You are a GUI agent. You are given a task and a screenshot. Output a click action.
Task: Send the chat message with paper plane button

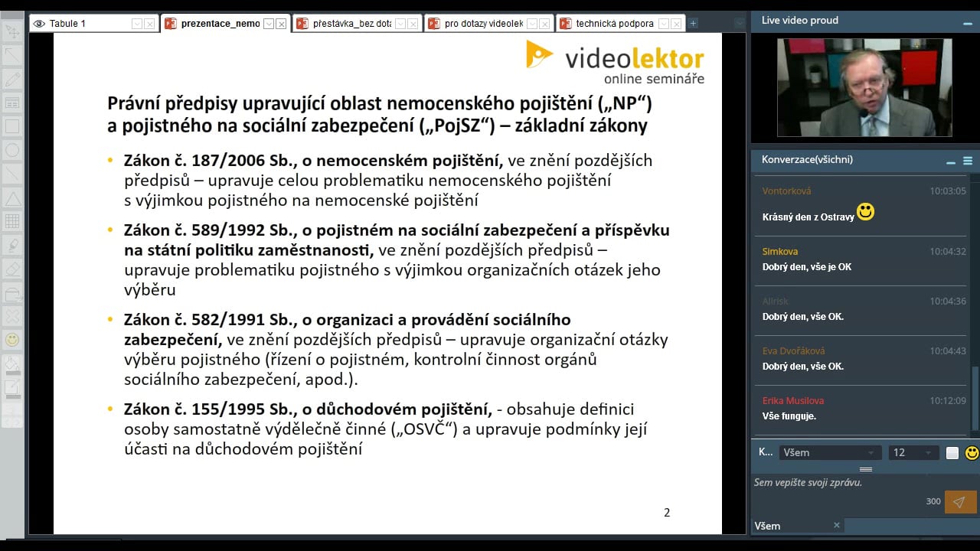(960, 501)
